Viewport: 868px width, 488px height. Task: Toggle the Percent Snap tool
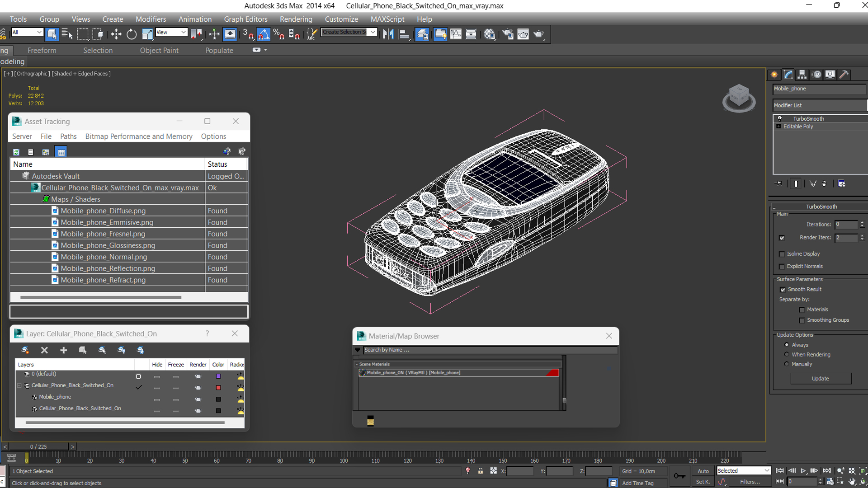point(279,34)
